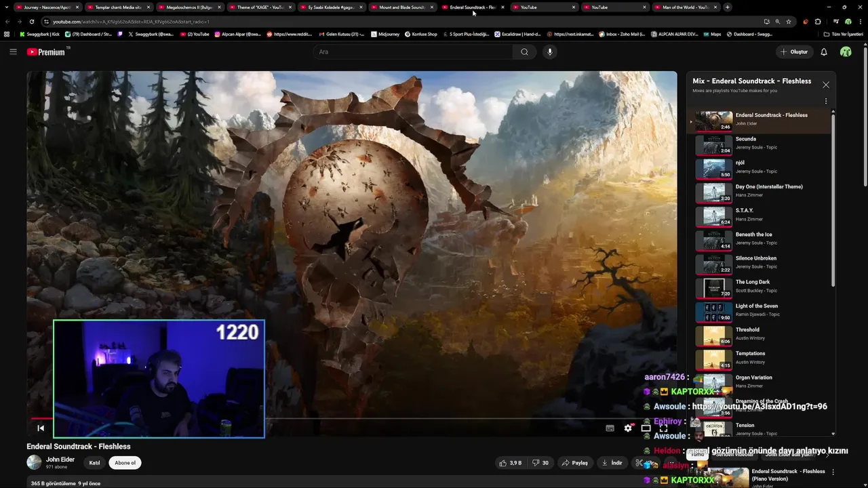The height and width of the screenshot is (488, 868).
Task: Switch to the Journey - Nascence tab
Action: [x=47, y=7]
